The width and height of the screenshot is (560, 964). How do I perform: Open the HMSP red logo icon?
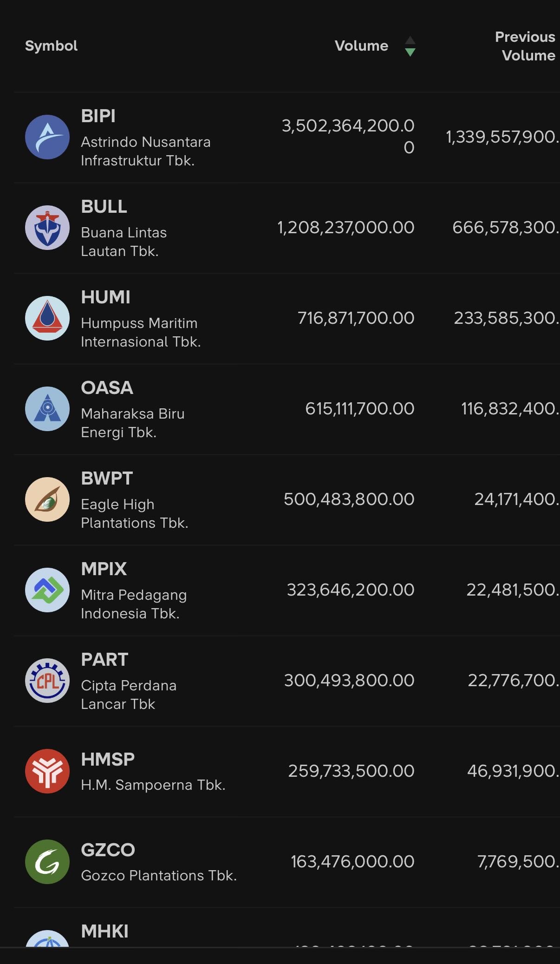[x=47, y=771]
